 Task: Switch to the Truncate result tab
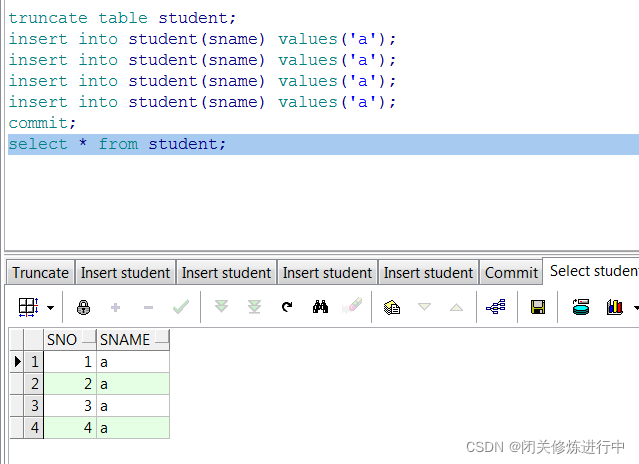[40, 273]
